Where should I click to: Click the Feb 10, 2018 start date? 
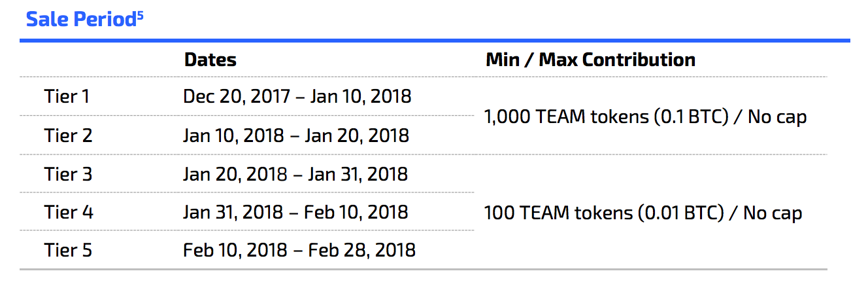click(x=234, y=250)
